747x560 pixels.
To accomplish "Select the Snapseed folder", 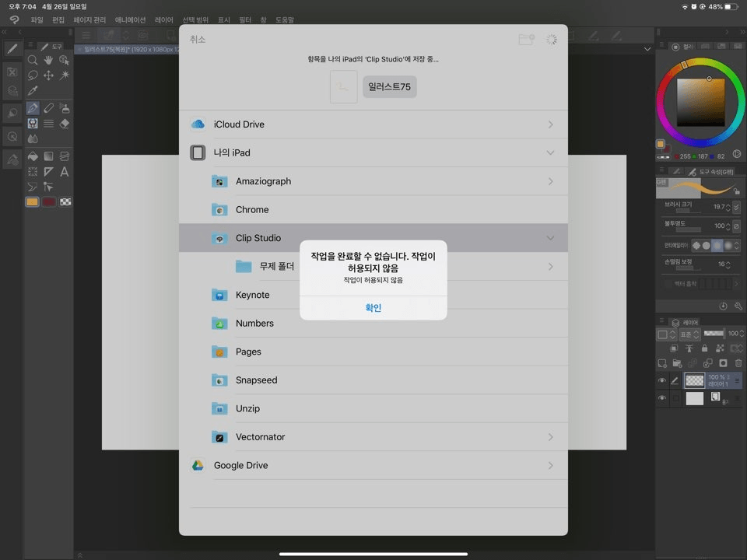I will (x=373, y=380).
